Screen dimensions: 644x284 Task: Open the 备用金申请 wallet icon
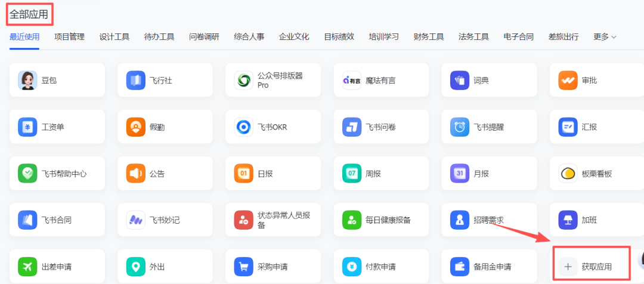point(460,267)
